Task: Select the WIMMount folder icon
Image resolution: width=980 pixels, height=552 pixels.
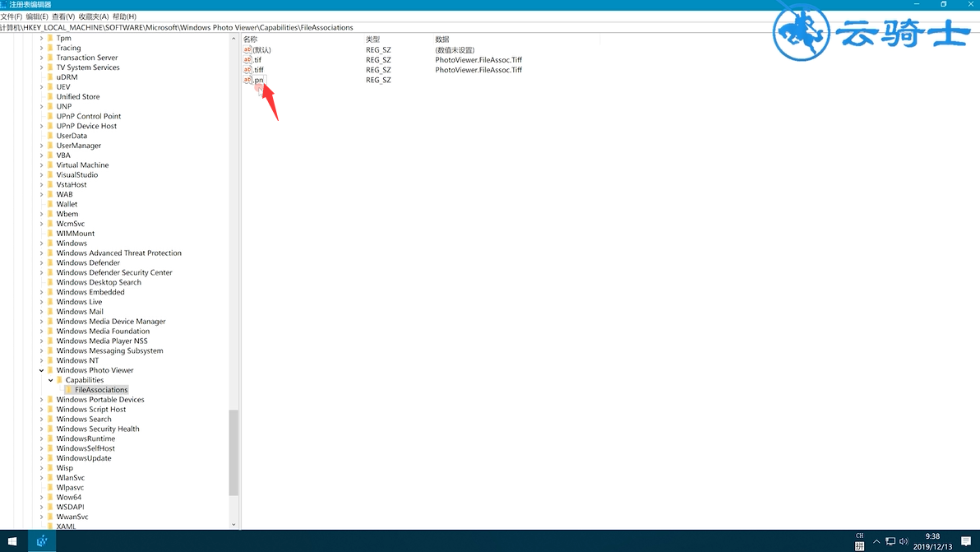Action: (x=51, y=234)
